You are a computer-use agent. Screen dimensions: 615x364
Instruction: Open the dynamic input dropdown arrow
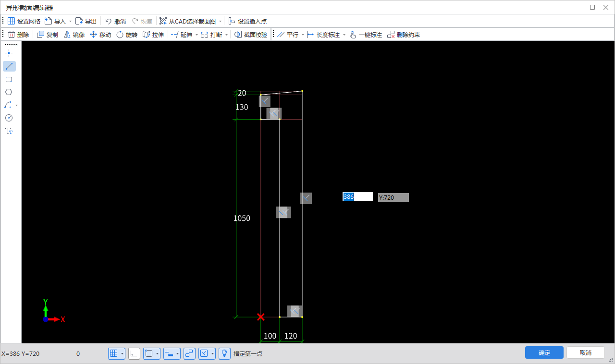[x=178, y=353]
